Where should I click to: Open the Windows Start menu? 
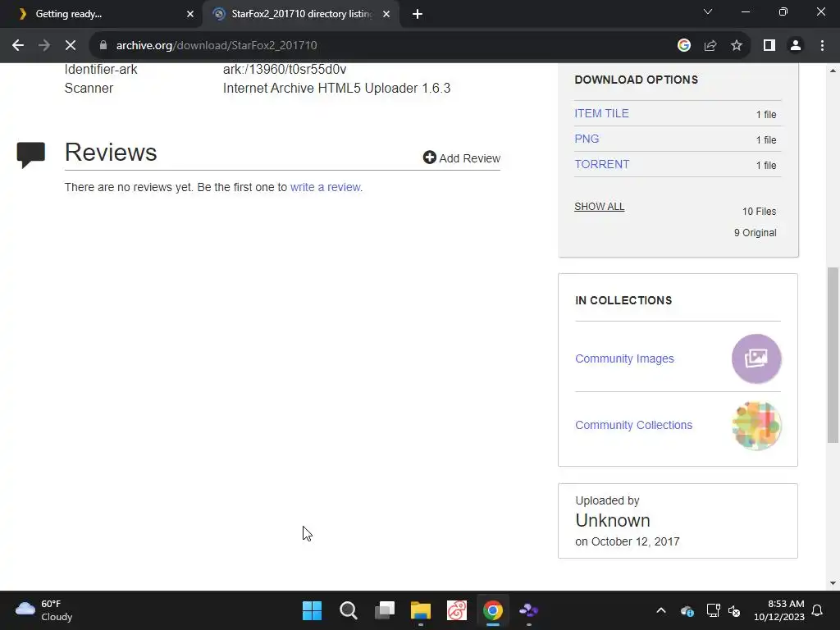(312, 610)
